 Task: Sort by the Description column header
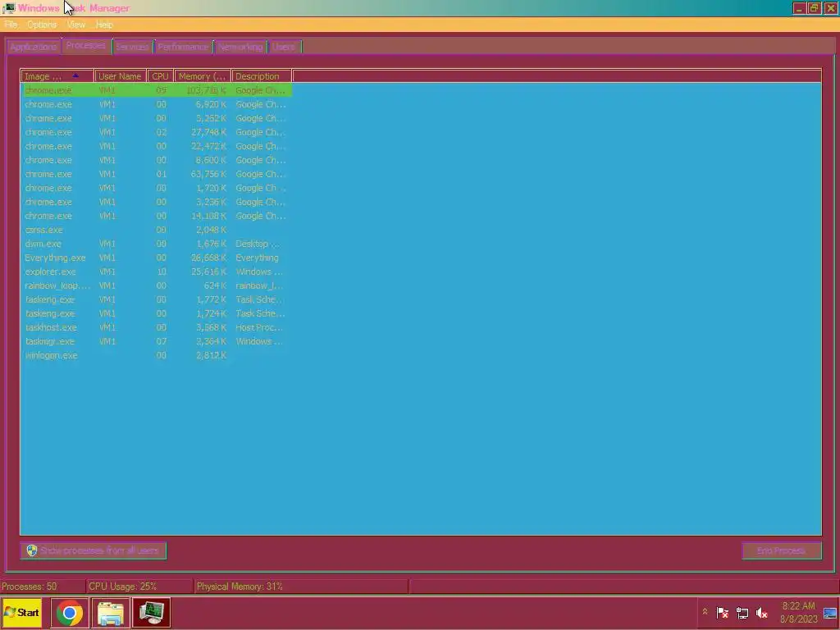262,76
